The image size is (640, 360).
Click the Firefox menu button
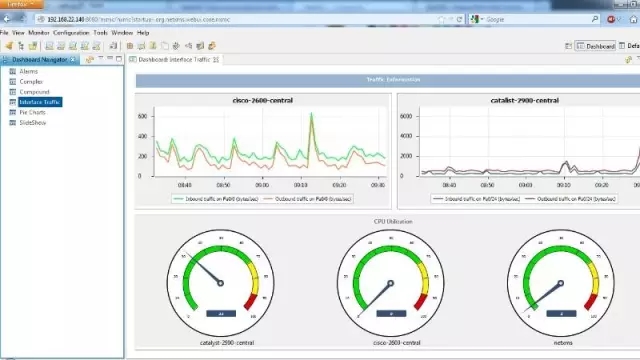21,4
